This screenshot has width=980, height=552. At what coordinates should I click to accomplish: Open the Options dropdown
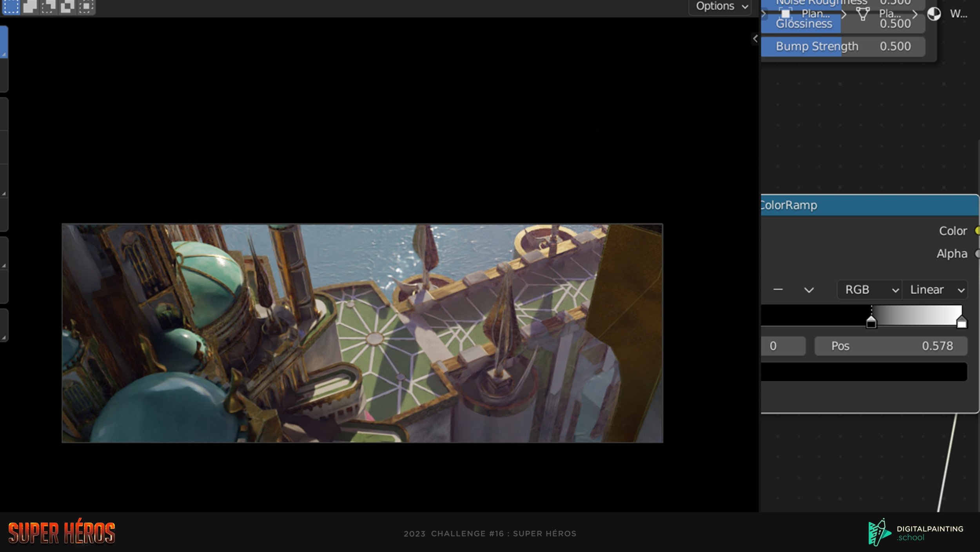coord(720,6)
